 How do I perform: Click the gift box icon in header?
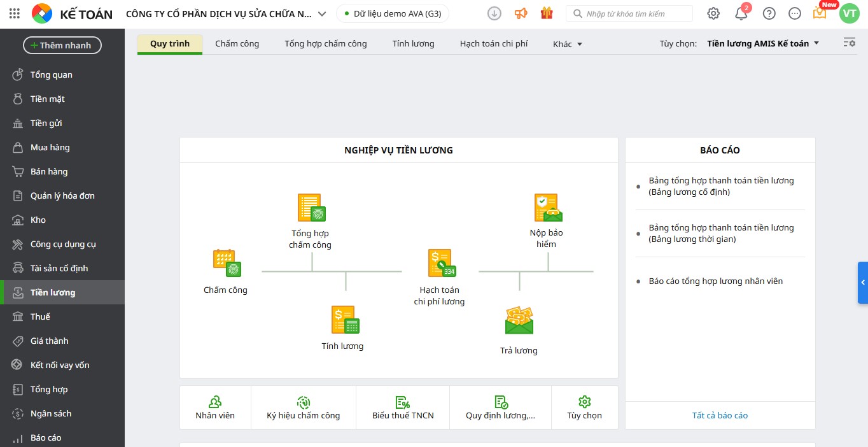click(547, 13)
